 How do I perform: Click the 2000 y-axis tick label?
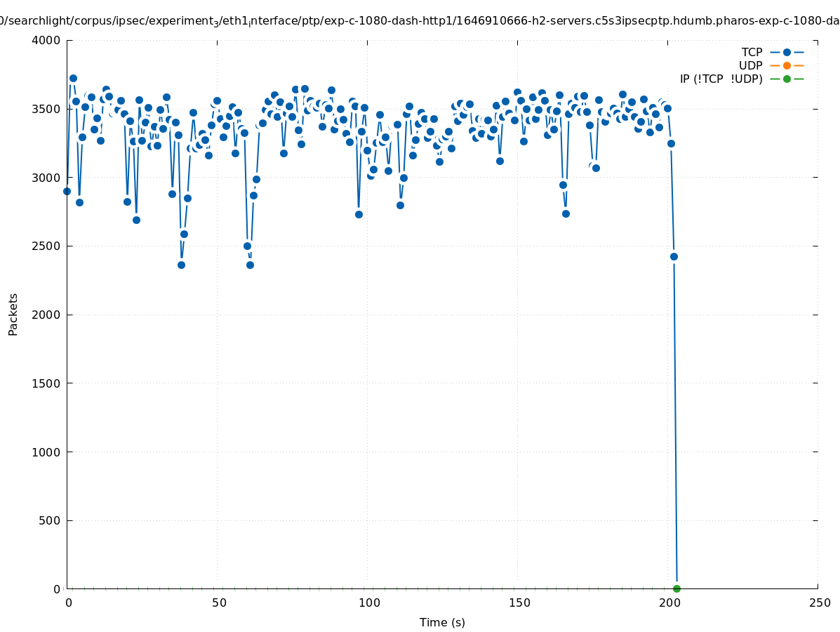(x=46, y=315)
